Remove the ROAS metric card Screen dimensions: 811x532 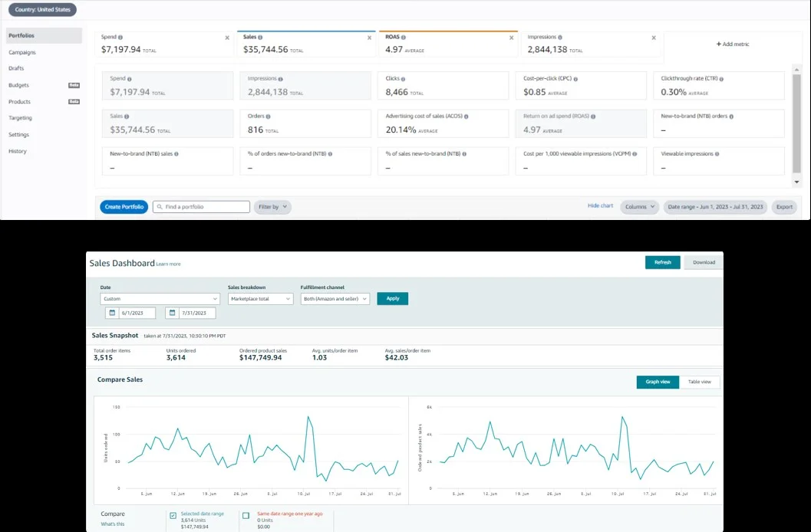click(512, 38)
